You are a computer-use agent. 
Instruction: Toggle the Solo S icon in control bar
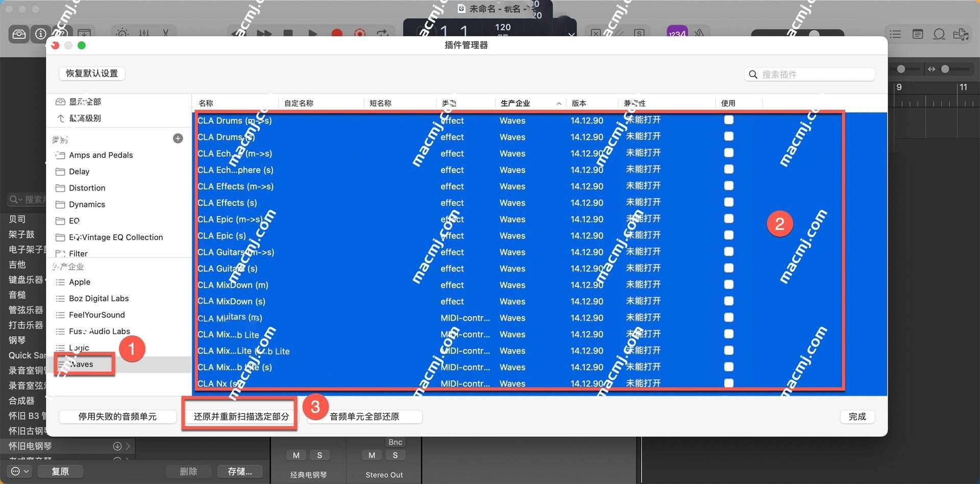click(639, 33)
